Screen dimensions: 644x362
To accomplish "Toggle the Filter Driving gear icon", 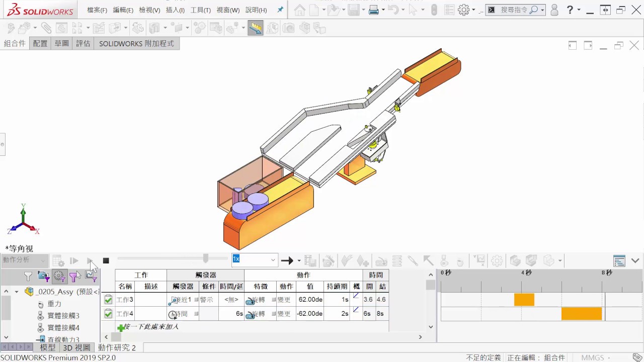I will [x=59, y=276].
